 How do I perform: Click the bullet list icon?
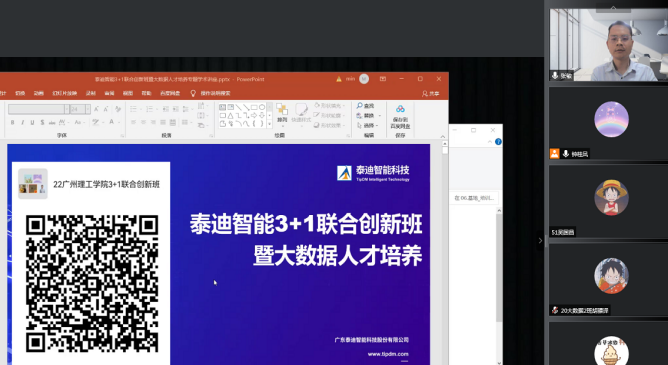134,109
